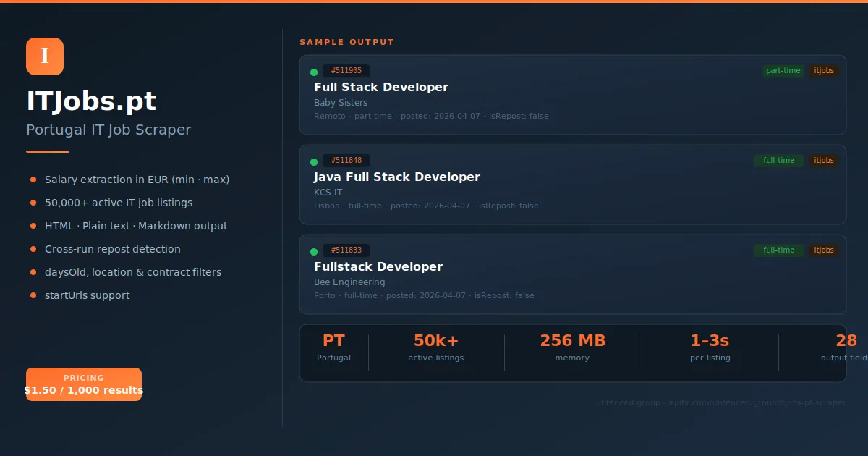Click the 256 MB memory stat
This screenshot has width=868, height=456.
tap(572, 347)
